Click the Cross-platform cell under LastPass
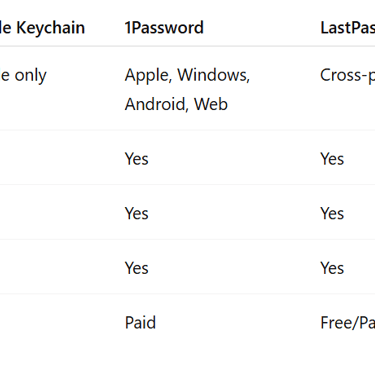Image resolution: width=375 pixels, height=366 pixels. click(348, 76)
